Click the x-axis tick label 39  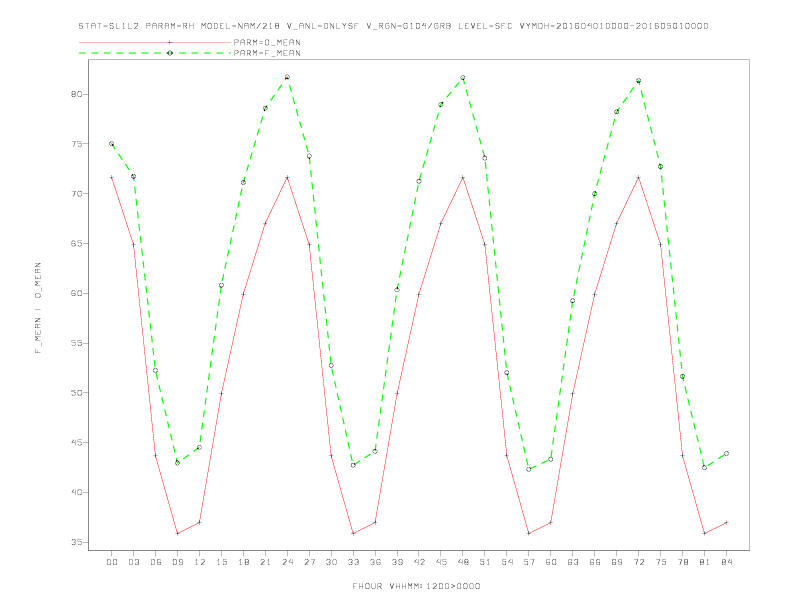point(397,562)
